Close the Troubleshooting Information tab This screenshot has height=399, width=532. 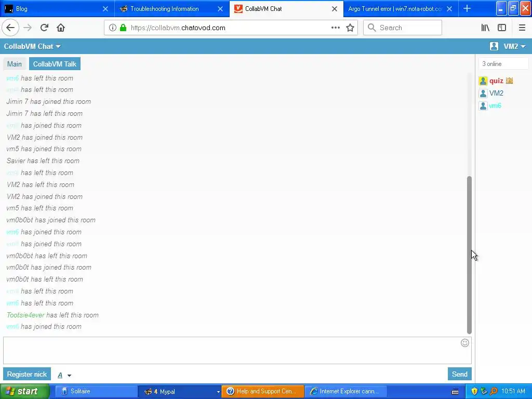[220, 9]
